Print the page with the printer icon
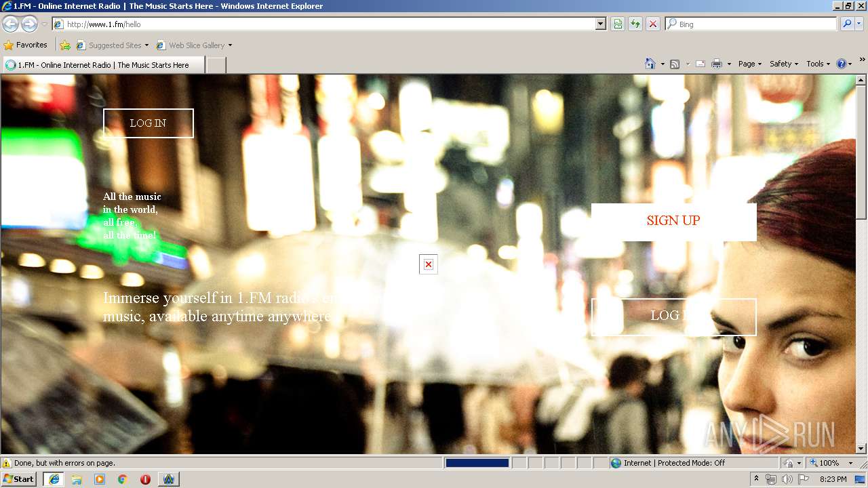The width and height of the screenshot is (868, 488). pos(717,64)
